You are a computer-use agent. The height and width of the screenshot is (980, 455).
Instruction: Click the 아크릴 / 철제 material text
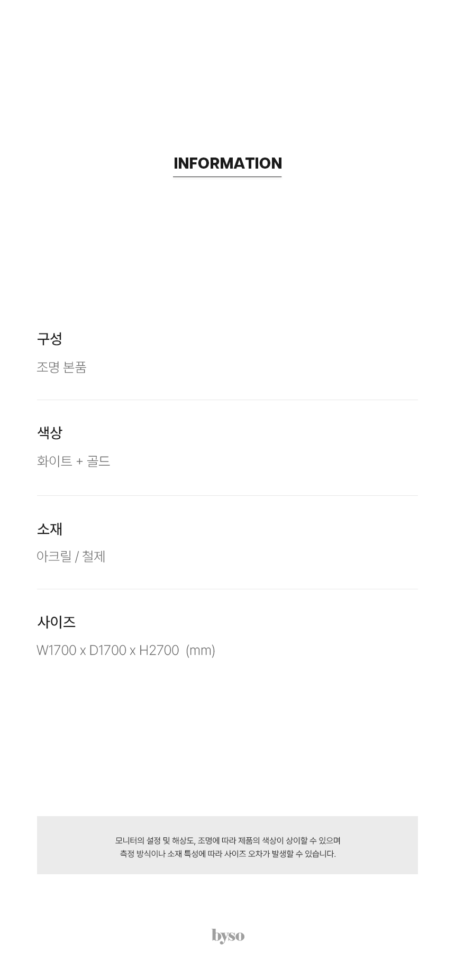[71, 556]
